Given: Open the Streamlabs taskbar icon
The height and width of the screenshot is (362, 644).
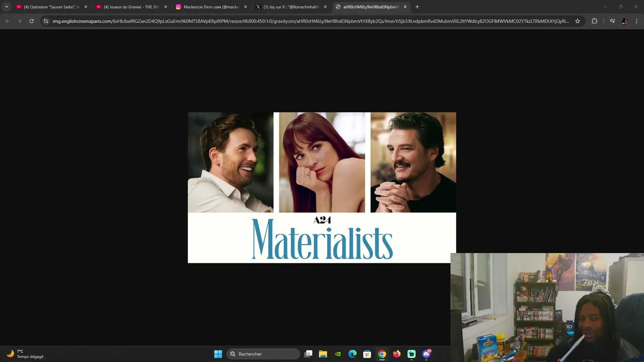Looking at the screenshot, I should tap(412, 354).
